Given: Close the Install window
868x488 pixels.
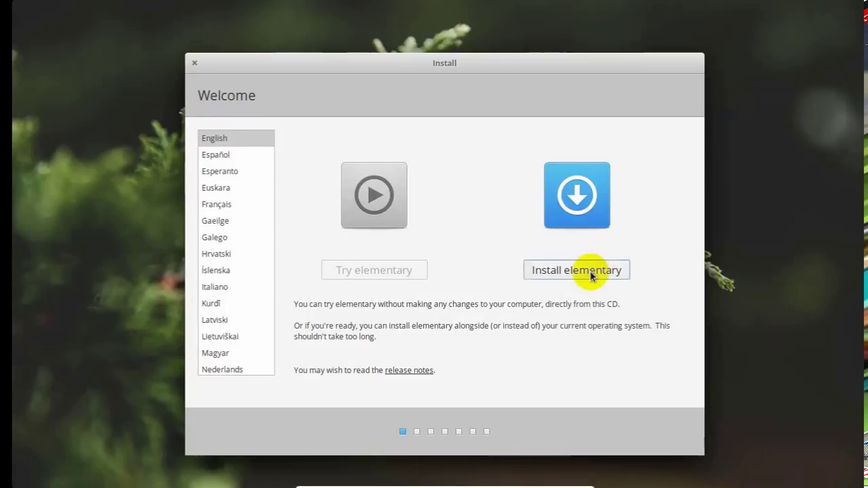Looking at the screenshot, I should (x=195, y=62).
